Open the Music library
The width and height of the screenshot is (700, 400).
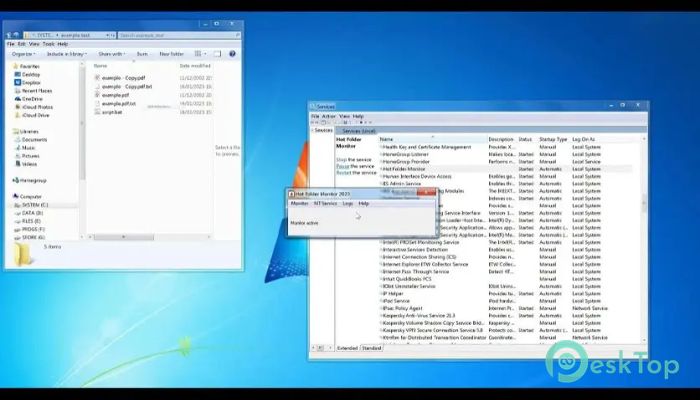point(25,148)
